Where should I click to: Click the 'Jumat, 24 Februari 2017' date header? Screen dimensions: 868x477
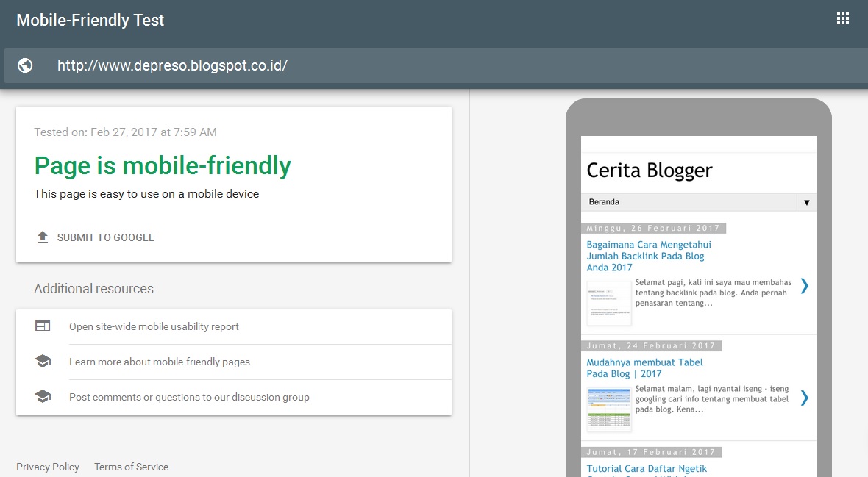pos(652,346)
